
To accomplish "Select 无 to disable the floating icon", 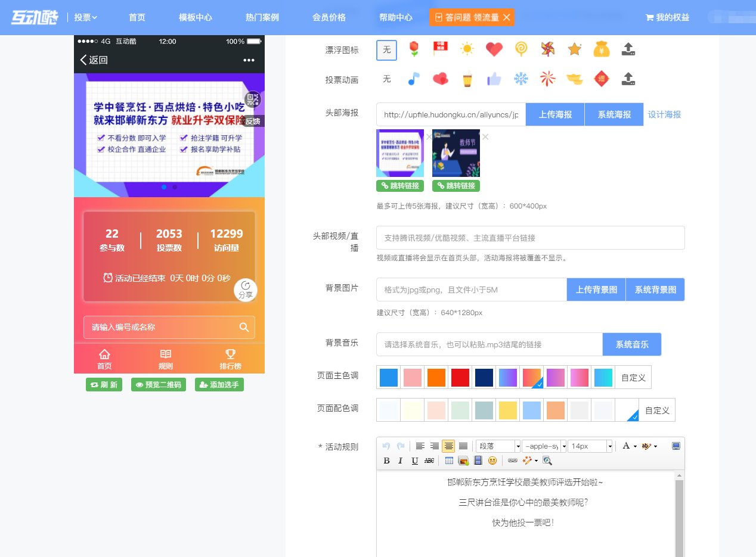I will [386, 50].
